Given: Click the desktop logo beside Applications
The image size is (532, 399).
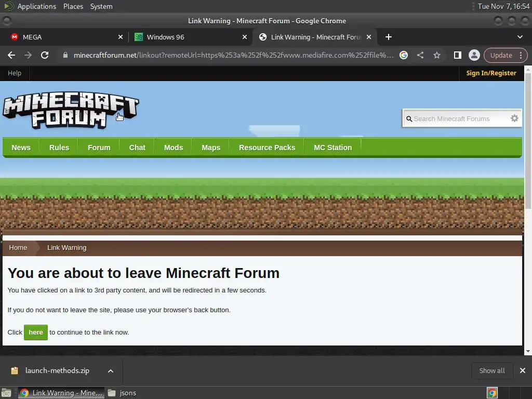Looking at the screenshot, I should pos(8,6).
